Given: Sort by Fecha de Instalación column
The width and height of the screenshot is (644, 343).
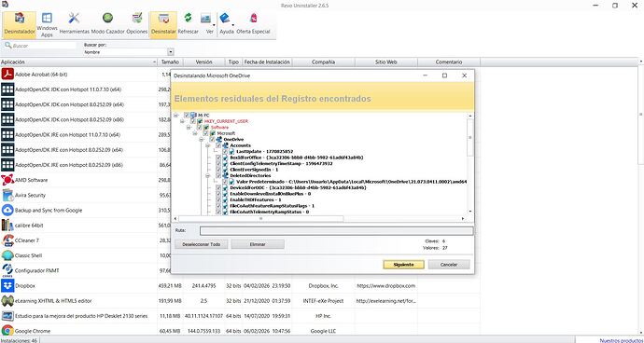Looking at the screenshot, I should click(x=267, y=62).
